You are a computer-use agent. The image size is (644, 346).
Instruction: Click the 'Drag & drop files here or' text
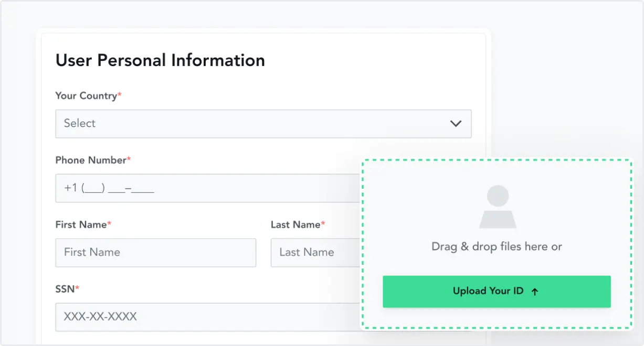(497, 246)
